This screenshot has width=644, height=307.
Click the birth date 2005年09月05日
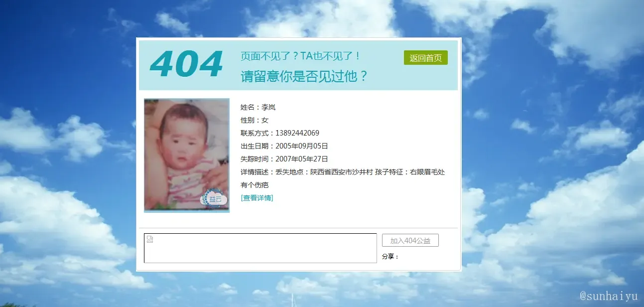(302, 146)
